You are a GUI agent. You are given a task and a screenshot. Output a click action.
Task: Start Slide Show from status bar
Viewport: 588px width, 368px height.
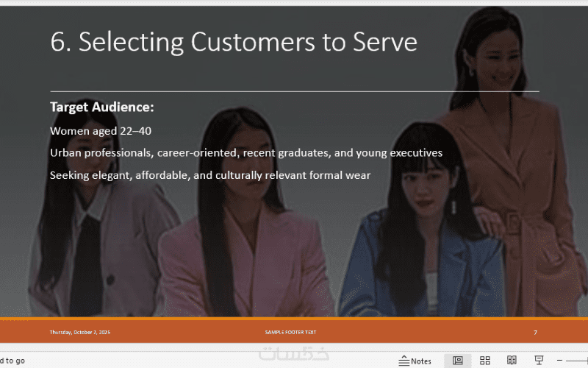(539, 361)
